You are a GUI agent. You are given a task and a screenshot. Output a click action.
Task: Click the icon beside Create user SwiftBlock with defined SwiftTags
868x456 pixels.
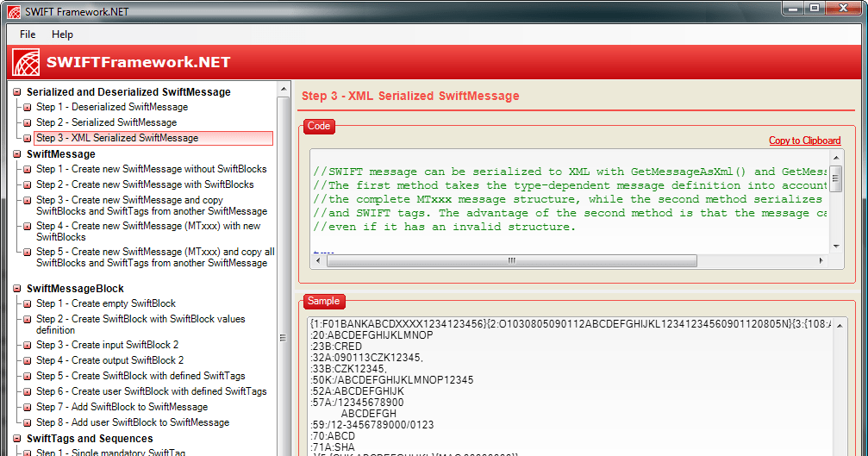pyautogui.click(x=27, y=392)
